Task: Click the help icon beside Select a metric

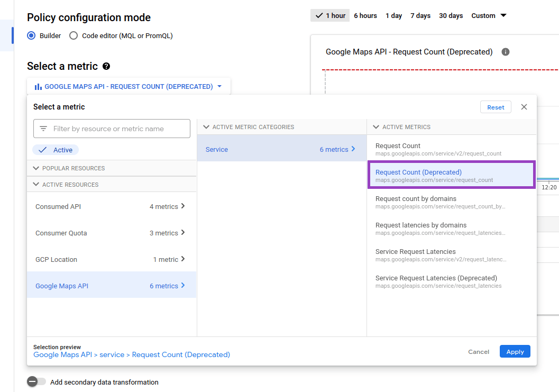Action: [106, 66]
